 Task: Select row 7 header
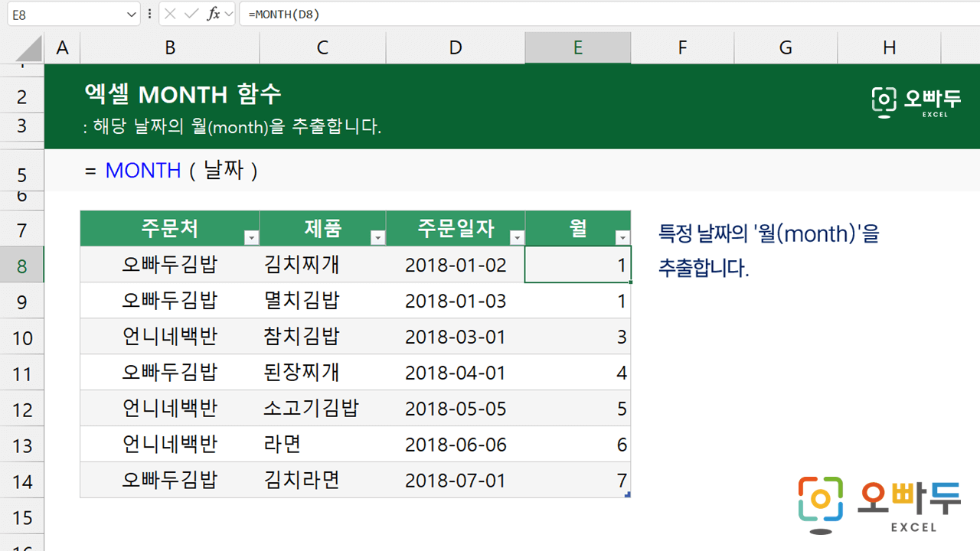(x=21, y=229)
